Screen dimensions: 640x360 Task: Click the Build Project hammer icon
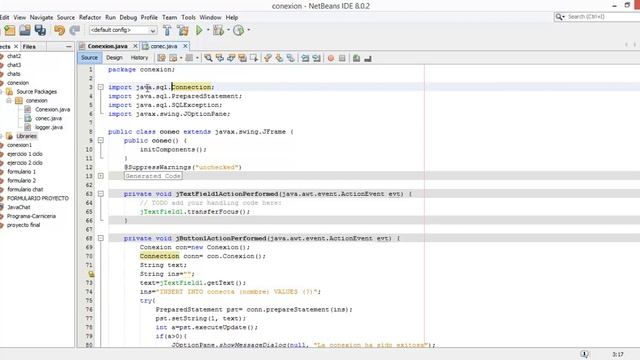(x=167, y=30)
